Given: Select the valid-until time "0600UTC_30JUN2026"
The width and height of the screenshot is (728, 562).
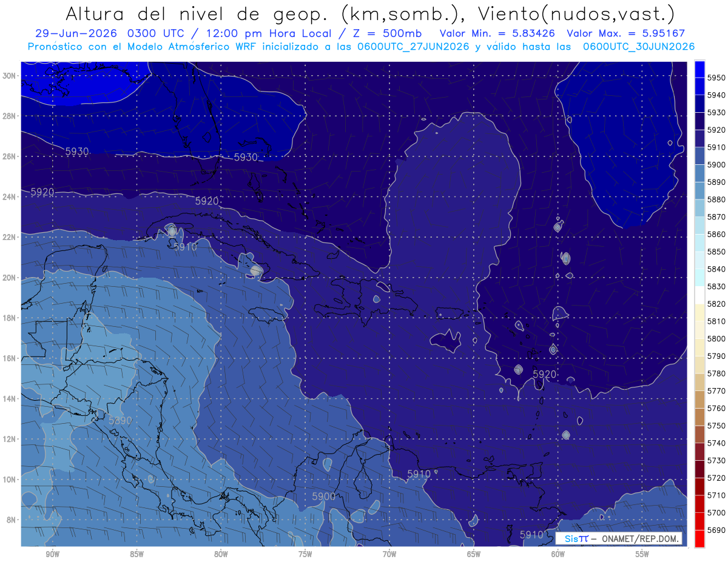Looking at the screenshot, I should click(x=639, y=47).
